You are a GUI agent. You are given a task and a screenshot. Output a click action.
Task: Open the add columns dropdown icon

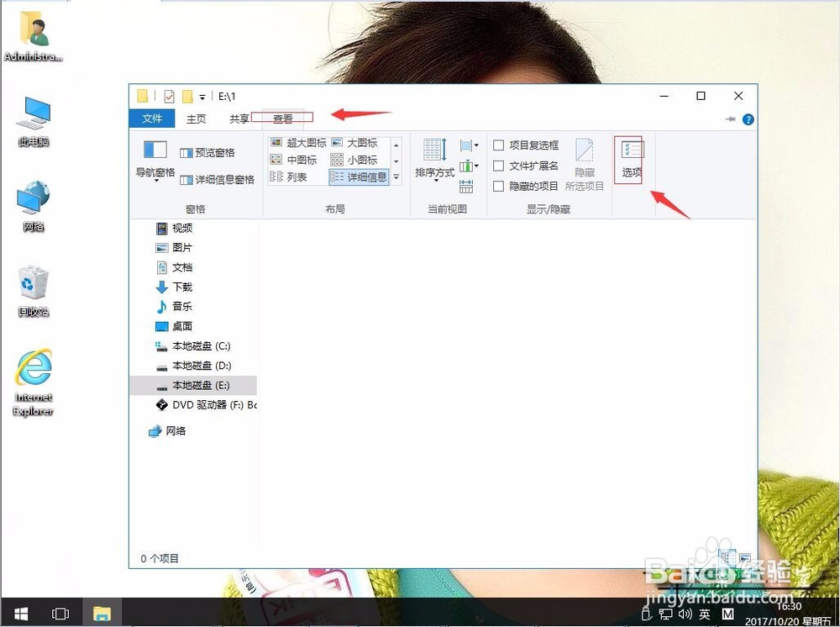470,166
